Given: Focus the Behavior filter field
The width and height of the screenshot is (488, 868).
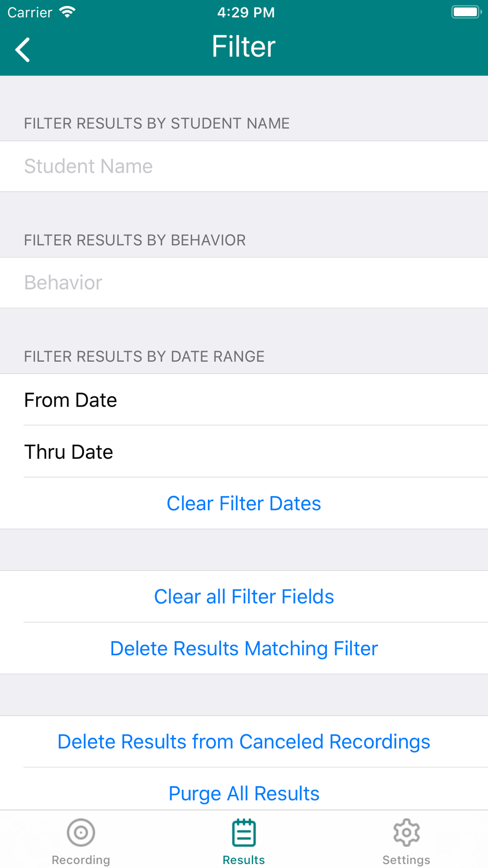Looking at the screenshot, I should click(244, 283).
